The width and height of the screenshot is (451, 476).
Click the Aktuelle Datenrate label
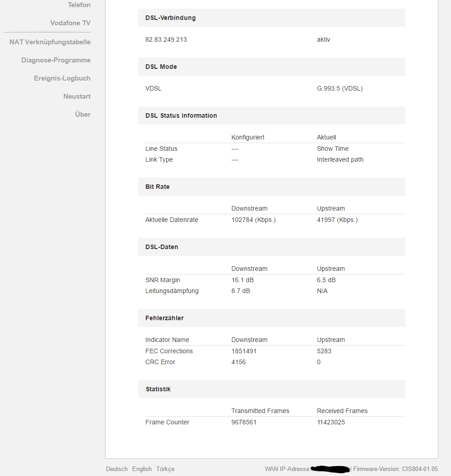click(x=172, y=220)
